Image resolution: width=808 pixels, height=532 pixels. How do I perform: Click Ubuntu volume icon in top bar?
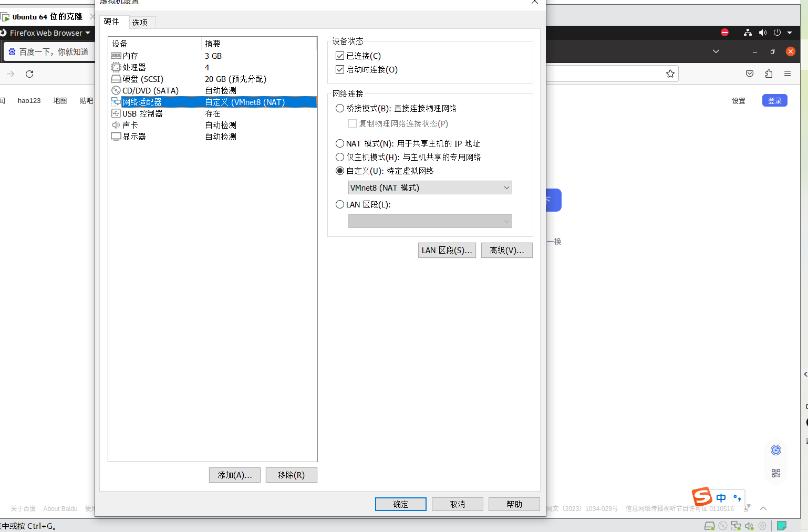click(x=762, y=33)
